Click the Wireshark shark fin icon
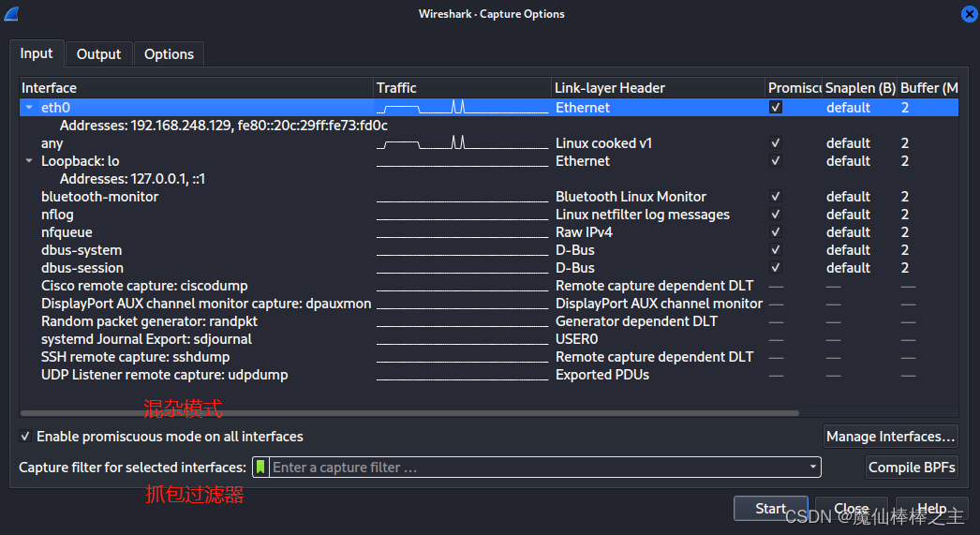The height and width of the screenshot is (535, 980). point(12,14)
